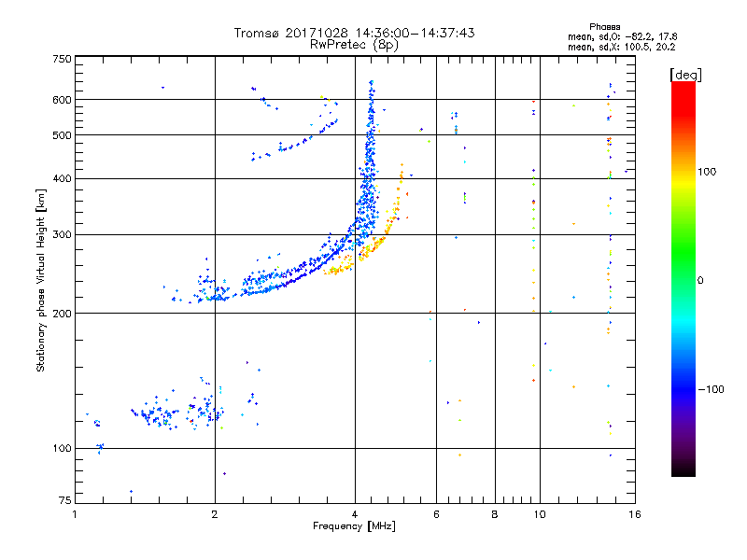
Task: Click the y-axis tick label '600'
Action: [x=62, y=100]
